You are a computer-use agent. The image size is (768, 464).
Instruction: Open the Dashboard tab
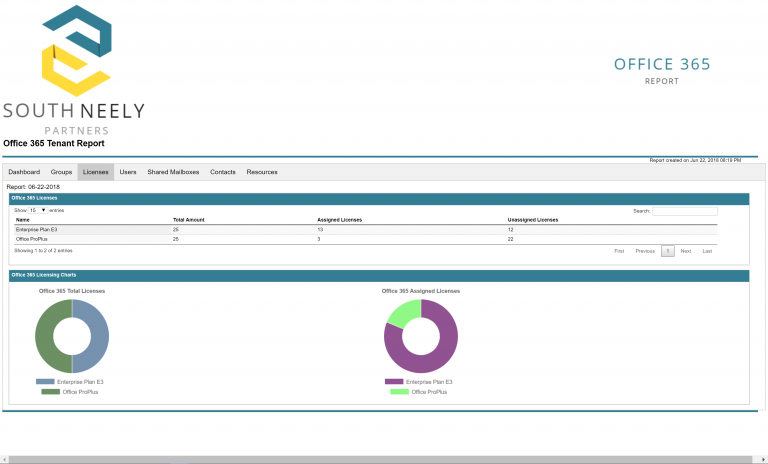tap(24, 172)
